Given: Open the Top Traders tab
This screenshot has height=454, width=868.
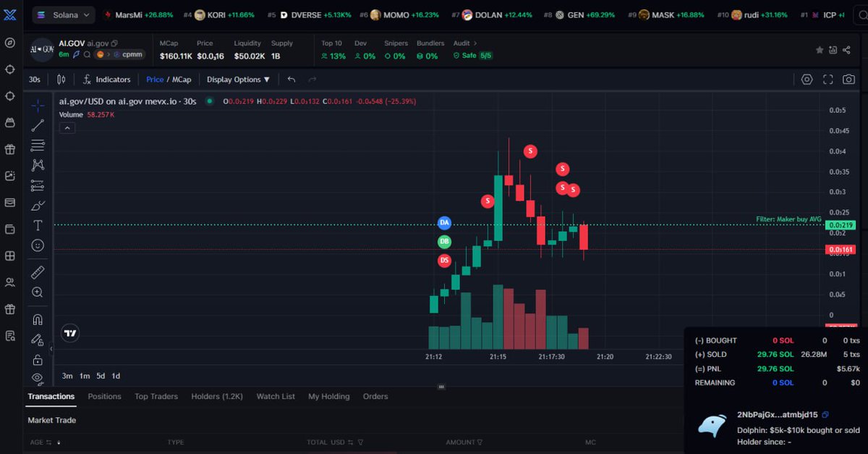Looking at the screenshot, I should [x=156, y=396].
